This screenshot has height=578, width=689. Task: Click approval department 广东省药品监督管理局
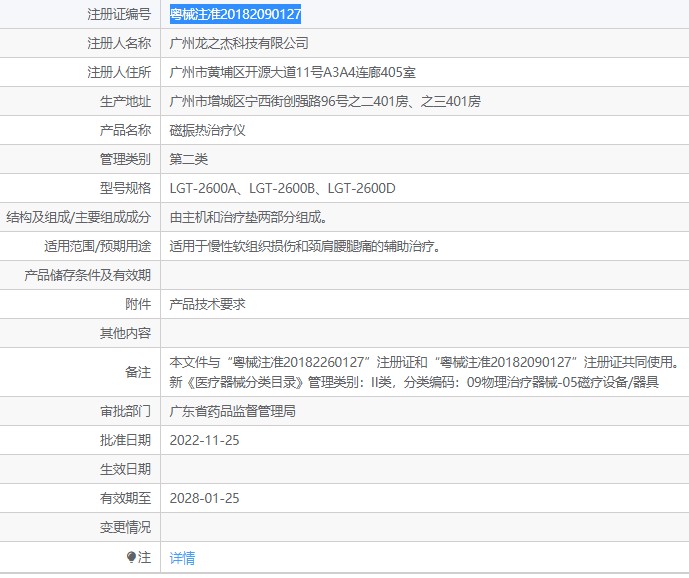(x=232, y=411)
